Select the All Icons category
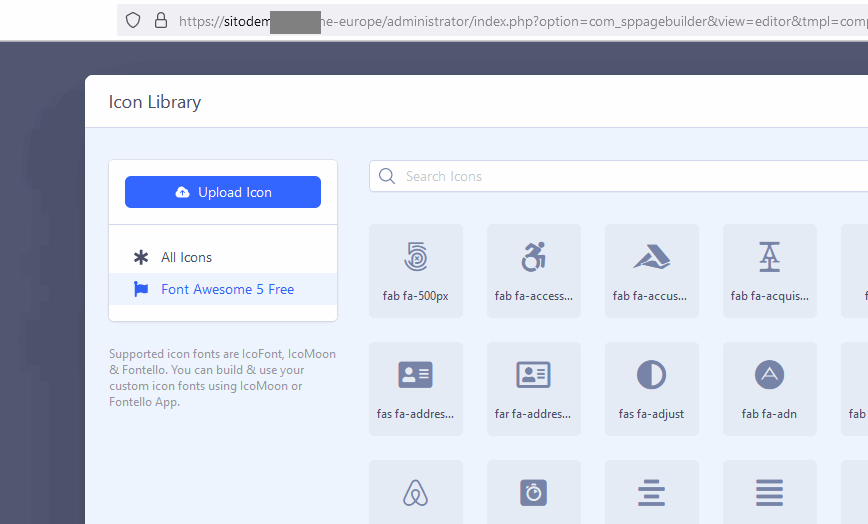 (x=223, y=257)
